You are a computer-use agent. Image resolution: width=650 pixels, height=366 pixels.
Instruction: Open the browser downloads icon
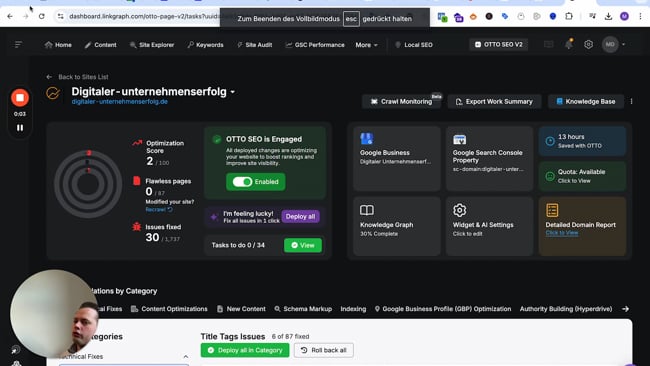coord(608,16)
